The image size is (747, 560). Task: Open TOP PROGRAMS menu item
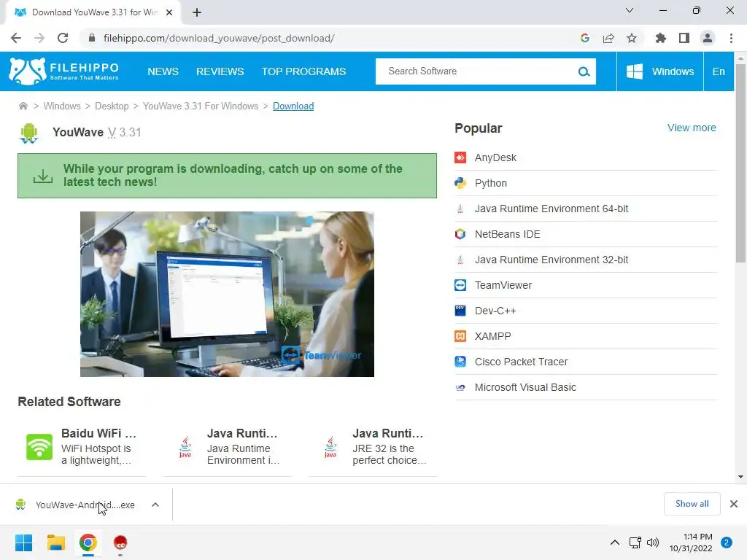[x=303, y=71]
